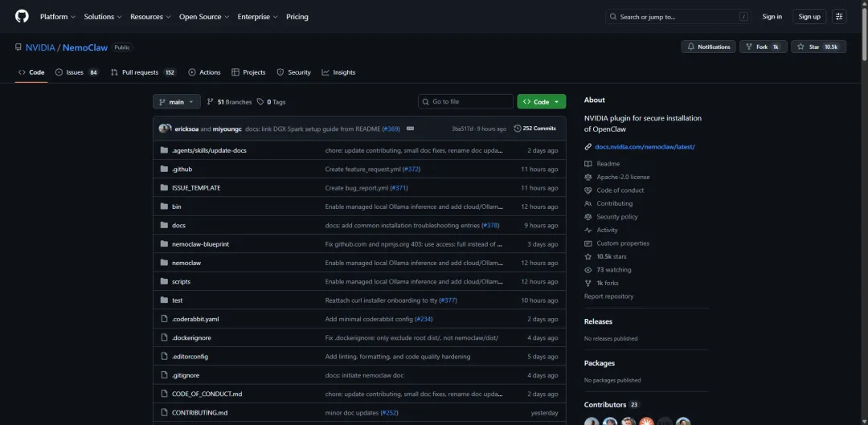The image size is (868, 425).
Task: Click the file icon for .gitignore
Action: pyautogui.click(x=164, y=375)
